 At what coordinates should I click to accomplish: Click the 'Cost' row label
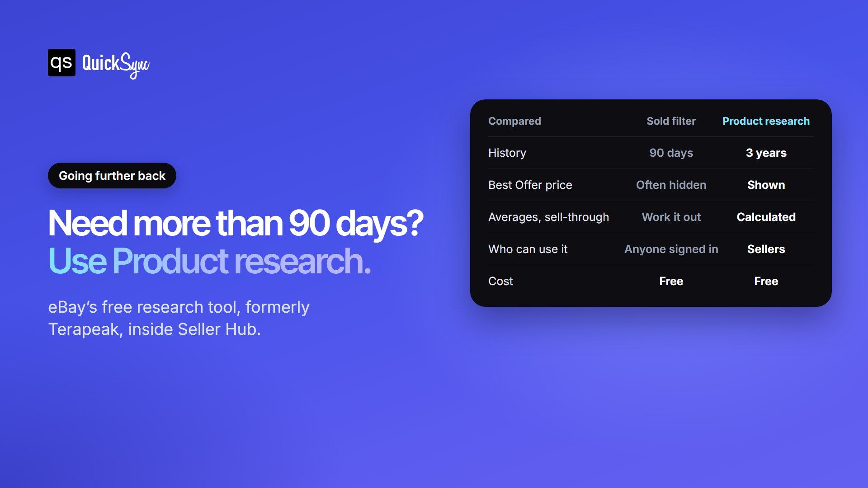click(500, 281)
